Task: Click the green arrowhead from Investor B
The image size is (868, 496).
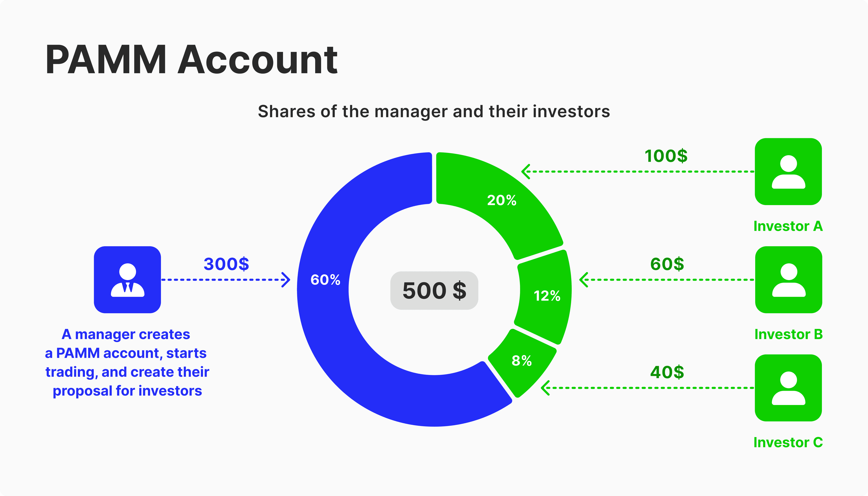Action: pyautogui.click(x=584, y=280)
